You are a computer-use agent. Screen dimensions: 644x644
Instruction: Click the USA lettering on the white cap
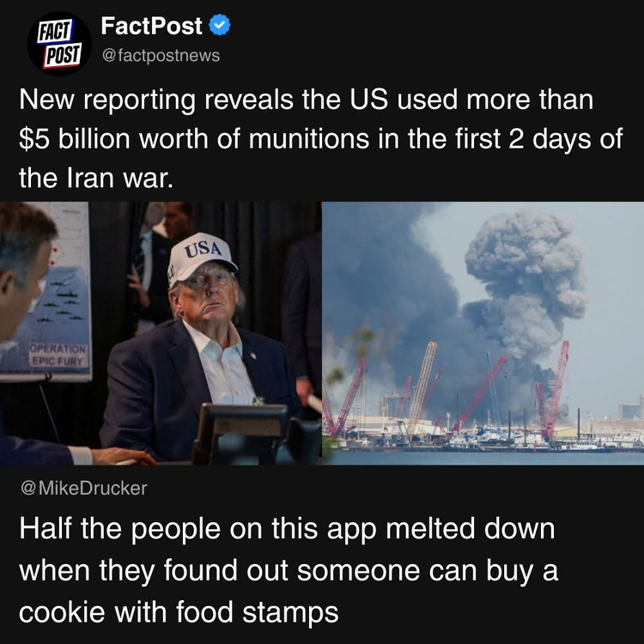point(203,249)
